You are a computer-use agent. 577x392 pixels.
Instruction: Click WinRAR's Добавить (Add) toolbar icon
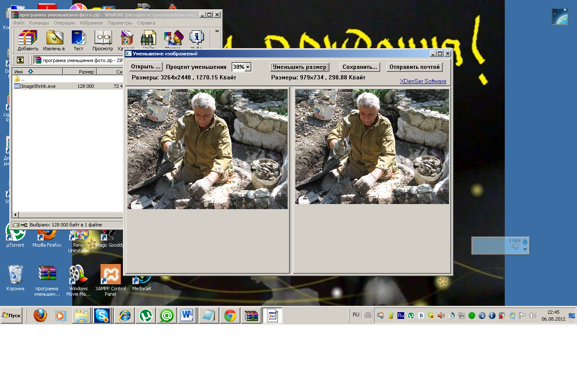point(28,40)
